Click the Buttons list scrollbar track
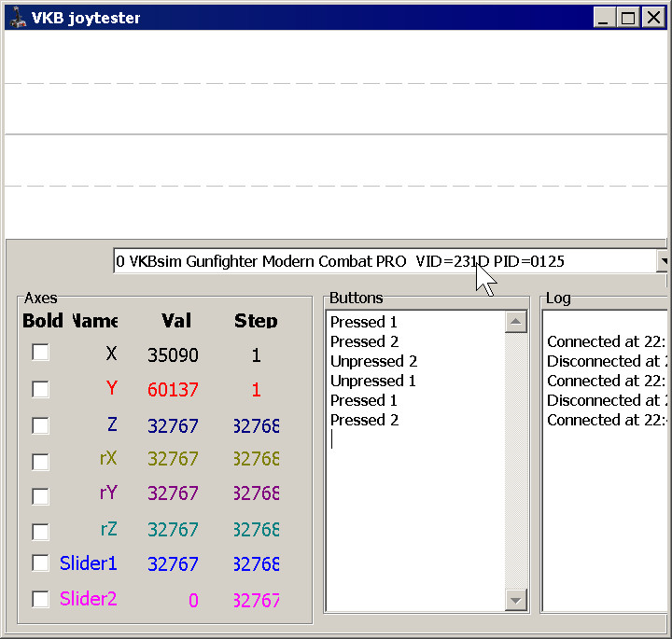The height and width of the screenshot is (639, 672). pyautogui.click(x=516, y=461)
